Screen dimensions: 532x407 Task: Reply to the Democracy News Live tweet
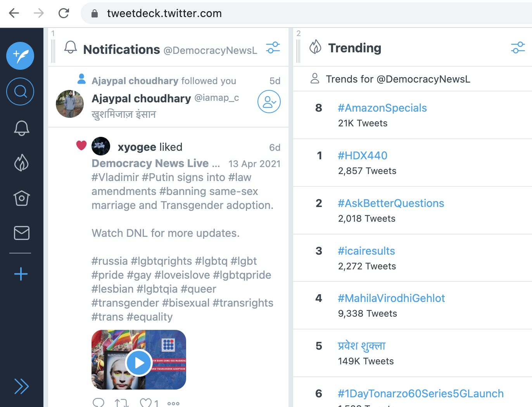[x=98, y=402]
